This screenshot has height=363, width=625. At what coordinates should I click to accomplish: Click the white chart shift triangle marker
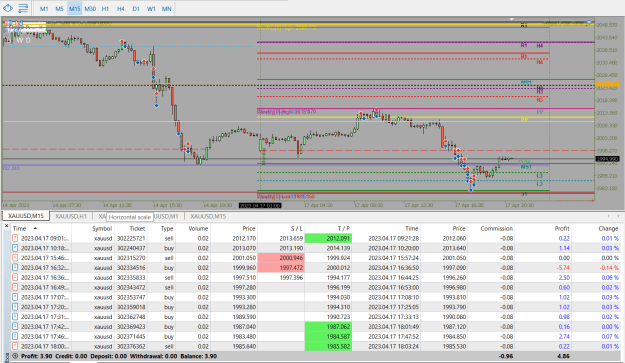pos(511,19)
